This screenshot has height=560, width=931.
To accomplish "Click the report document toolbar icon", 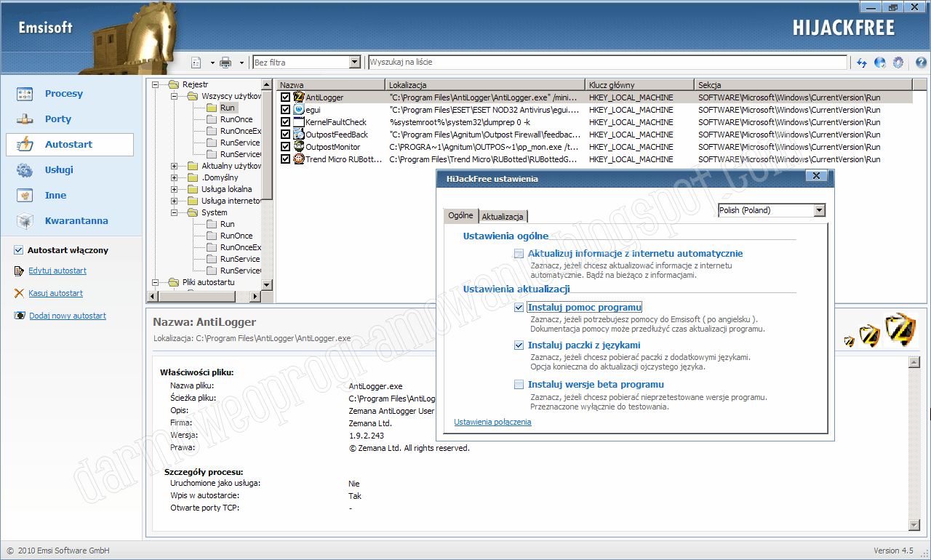I will click(196, 63).
